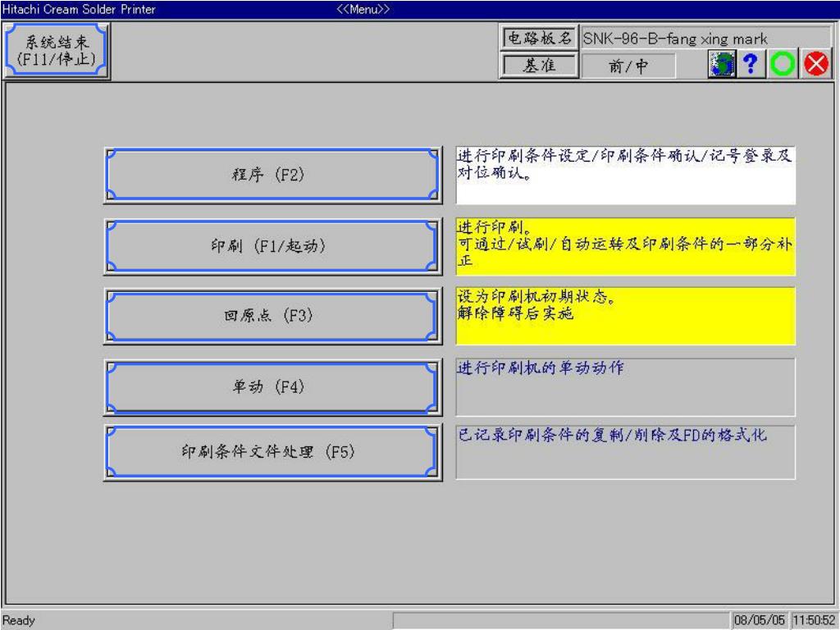Click the Ready status bar text

[19, 620]
